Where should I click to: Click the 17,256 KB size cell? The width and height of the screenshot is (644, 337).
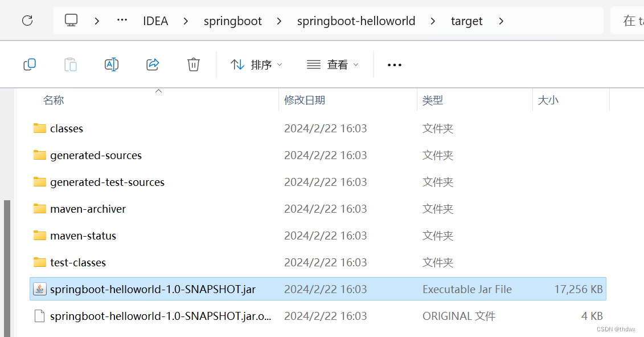coord(579,289)
